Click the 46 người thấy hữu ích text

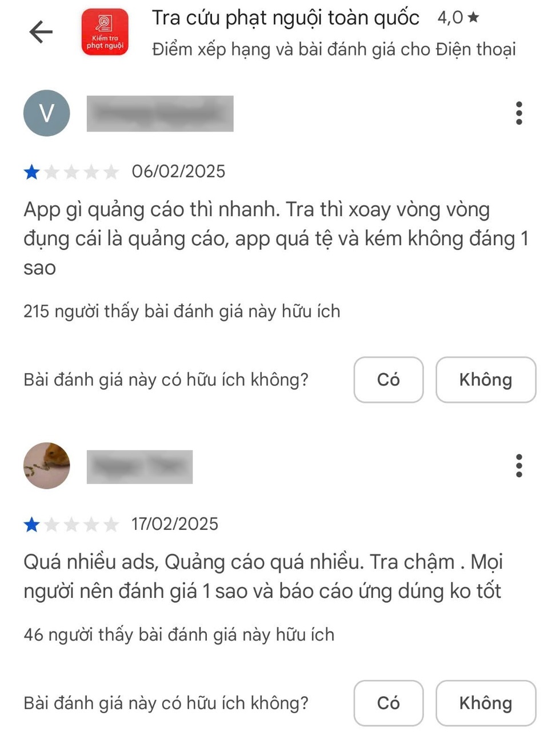click(x=179, y=634)
